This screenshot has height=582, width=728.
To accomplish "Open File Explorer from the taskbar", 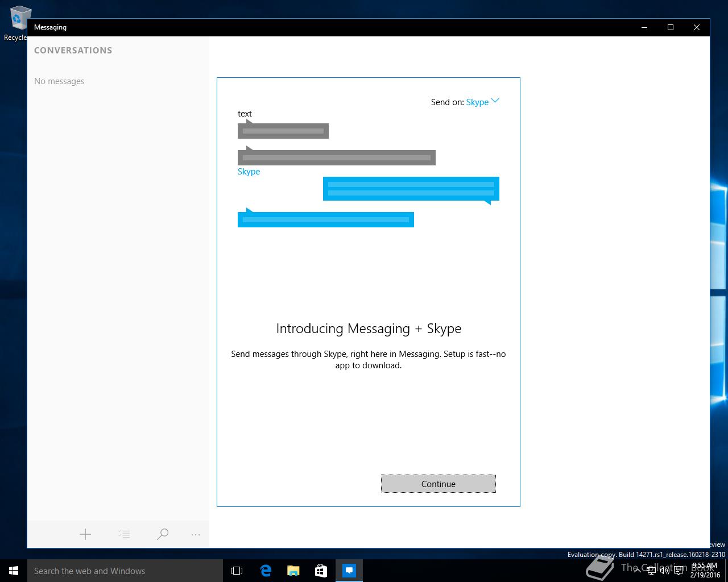I will point(293,571).
